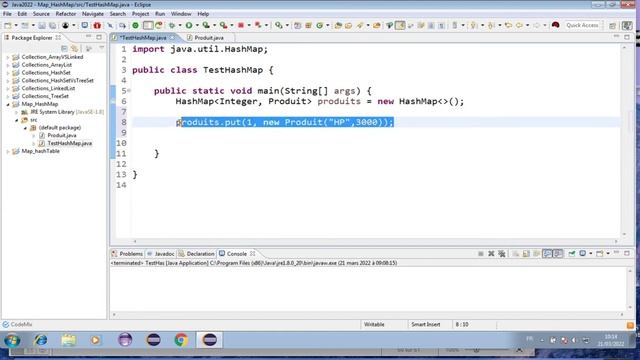This screenshot has height=360, width=640.
Task: Expand the JRE System Library node
Action: click(17, 112)
